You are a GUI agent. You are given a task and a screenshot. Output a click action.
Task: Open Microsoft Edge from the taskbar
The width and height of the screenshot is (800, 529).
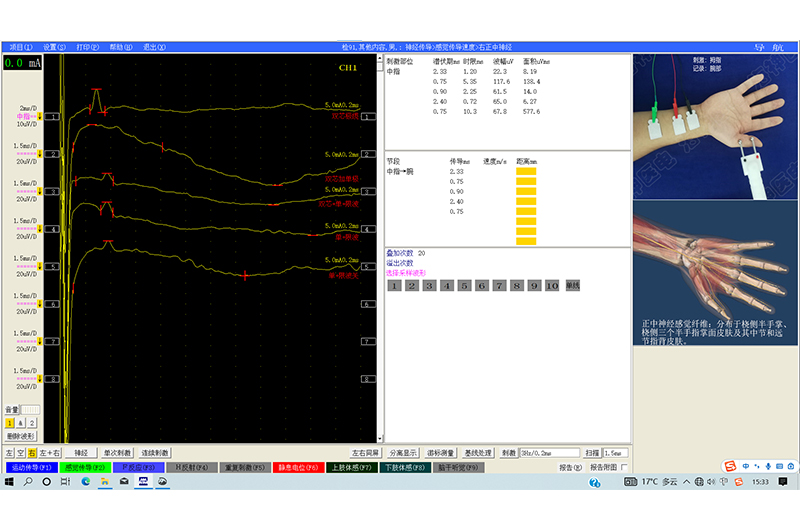(x=86, y=482)
